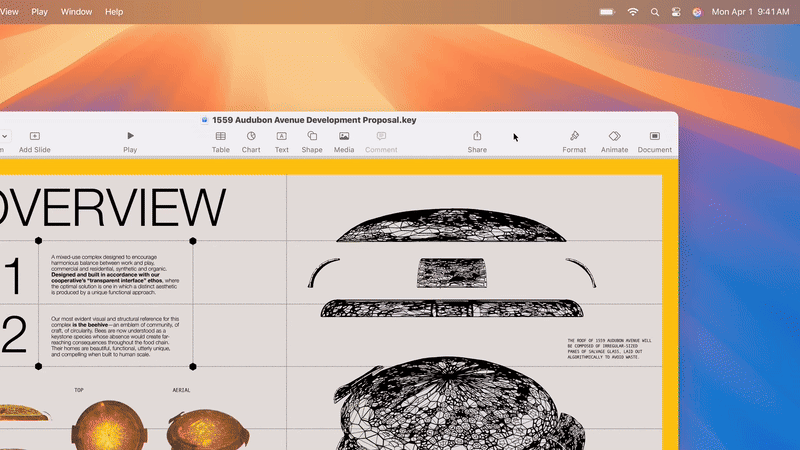Open the Share toolbar button
800x450 pixels.
coord(477,136)
